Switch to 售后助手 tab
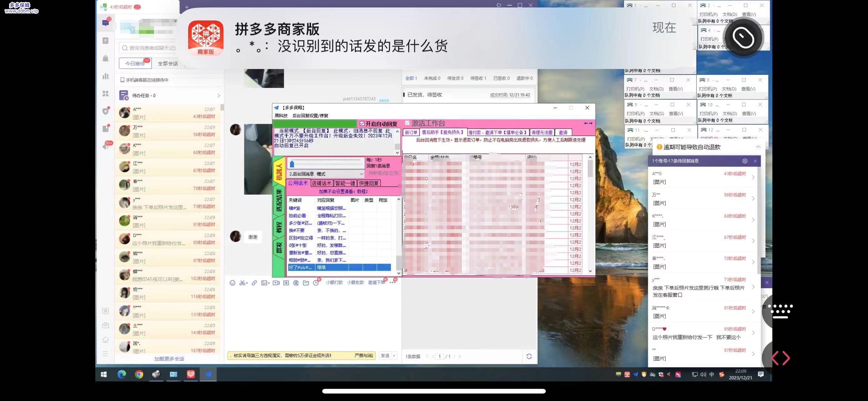Screen dimensions: 868x401 443,132
